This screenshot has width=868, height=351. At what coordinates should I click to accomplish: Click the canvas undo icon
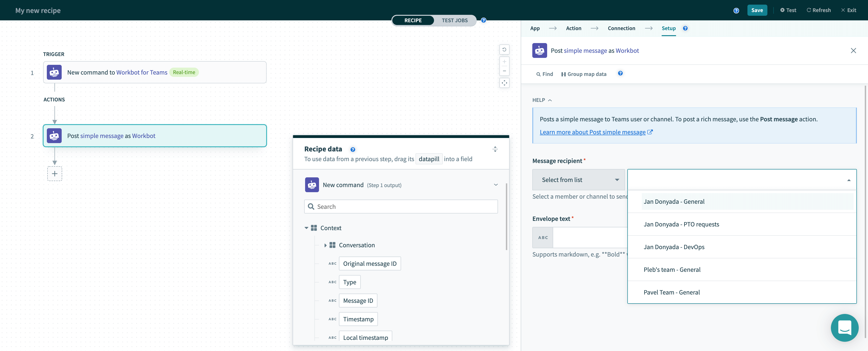(504, 50)
